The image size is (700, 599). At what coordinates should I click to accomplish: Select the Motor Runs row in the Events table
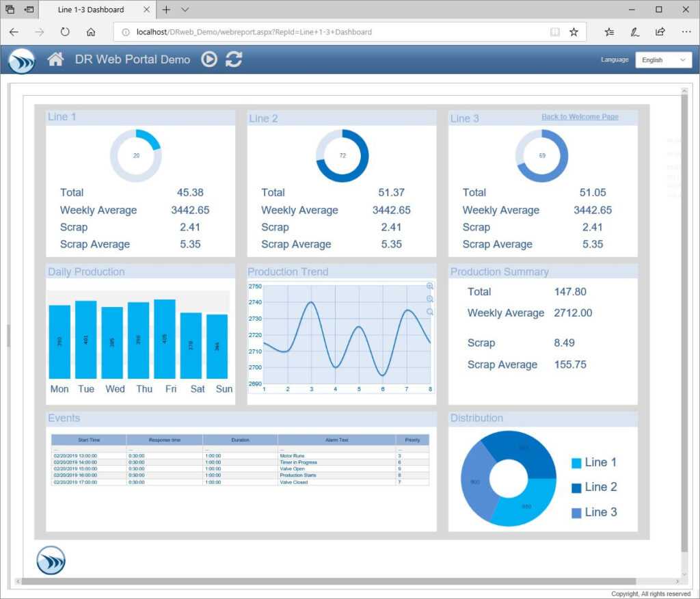[239, 455]
